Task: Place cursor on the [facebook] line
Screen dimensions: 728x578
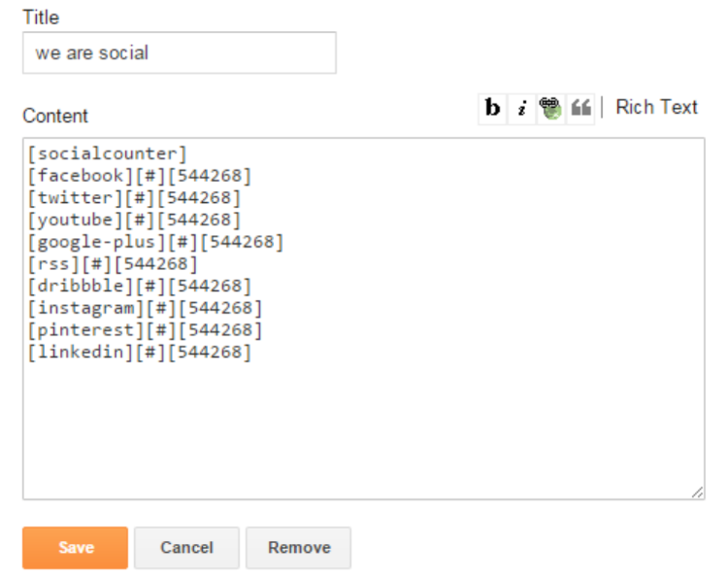Action: tap(140, 176)
